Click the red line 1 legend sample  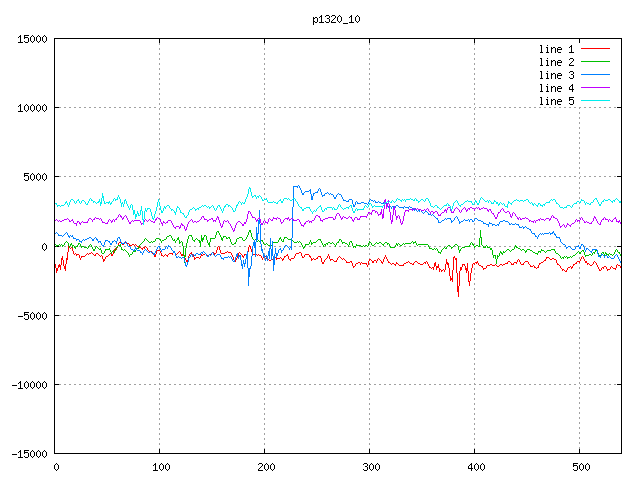click(595, 49)
